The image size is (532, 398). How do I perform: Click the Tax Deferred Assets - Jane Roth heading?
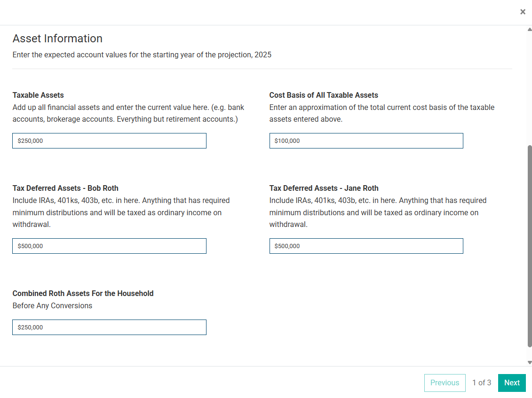point(324,188)
